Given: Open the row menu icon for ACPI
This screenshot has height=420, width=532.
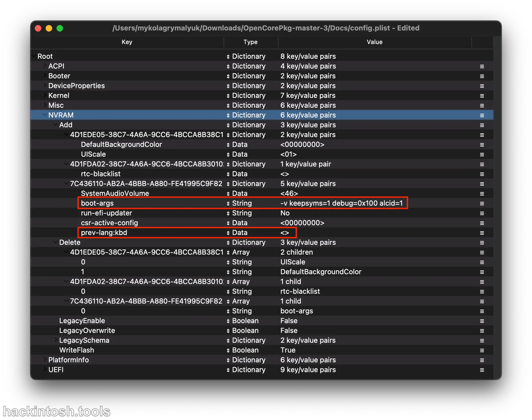Looking at the screenshot, I should click(482, 66).
